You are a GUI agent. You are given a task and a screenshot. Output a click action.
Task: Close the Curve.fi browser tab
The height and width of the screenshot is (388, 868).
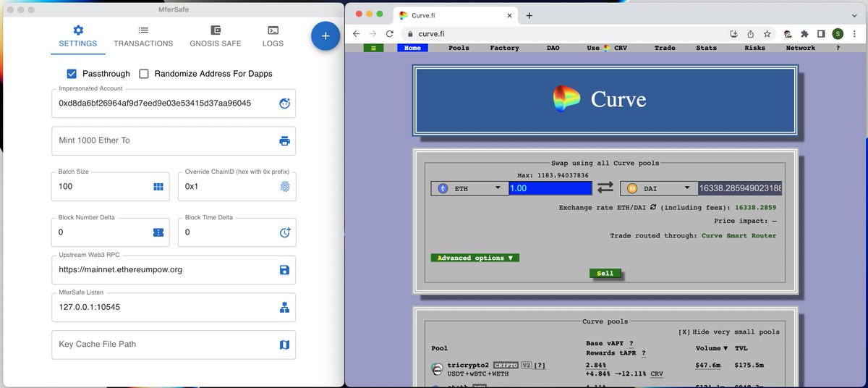510,15
